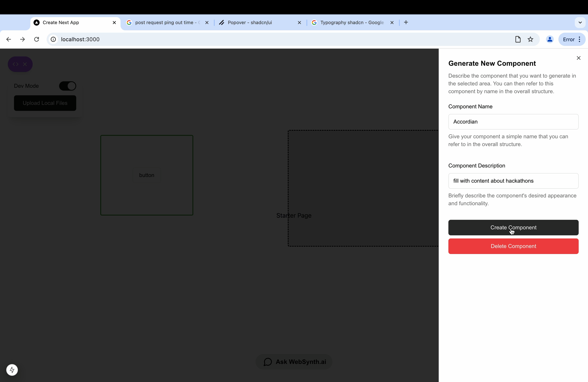Viewport: 588px width, 382px height.
Task: Click the site information icon in address bar
Action: [53, 39]
